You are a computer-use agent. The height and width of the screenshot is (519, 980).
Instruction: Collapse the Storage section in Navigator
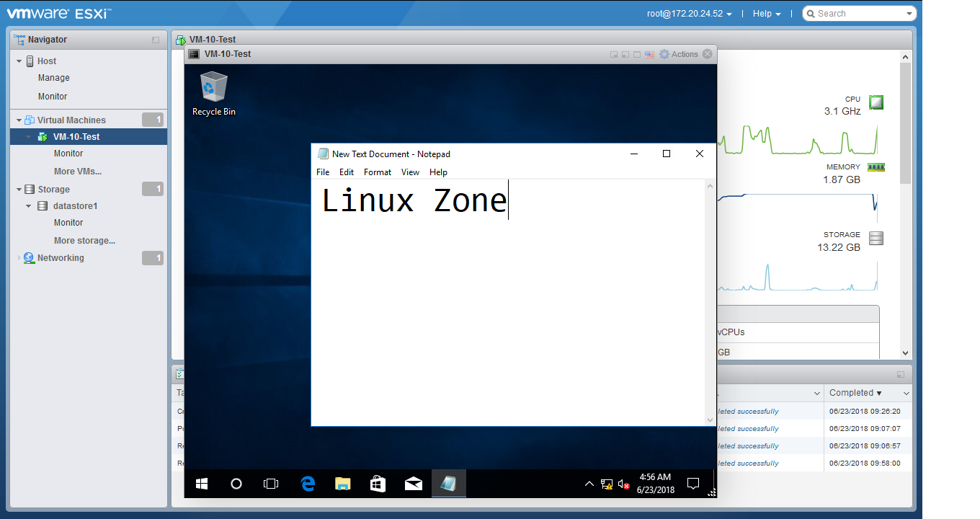point(19,190)
